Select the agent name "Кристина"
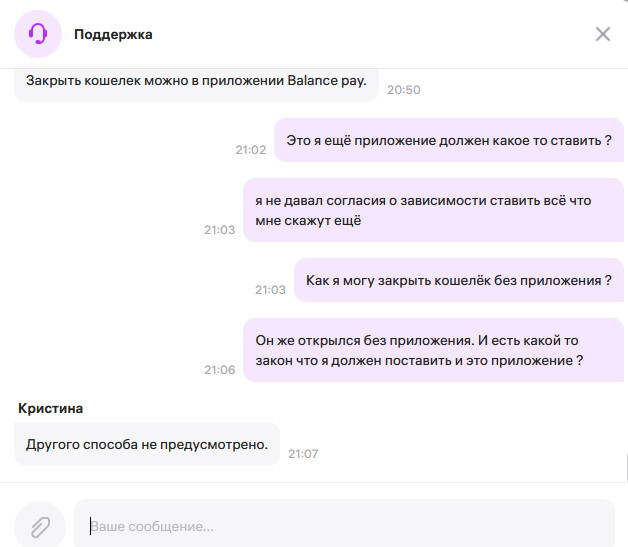This screenshot has height=547, width=628. pyautogui.click(x=50, y=408)
